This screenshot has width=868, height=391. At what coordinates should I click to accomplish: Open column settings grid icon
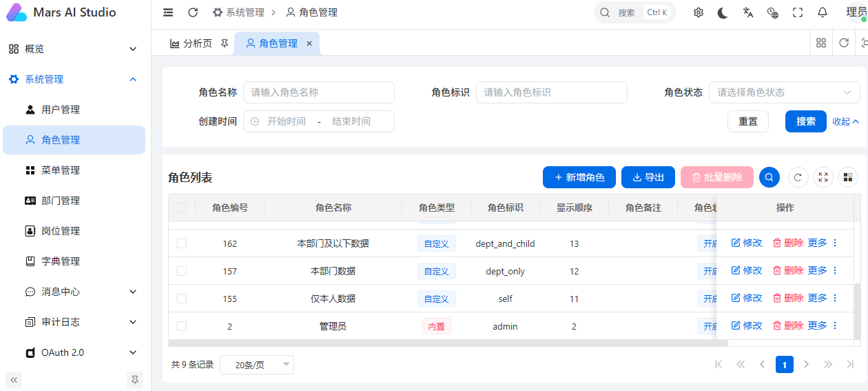click(x=848, y=177)
